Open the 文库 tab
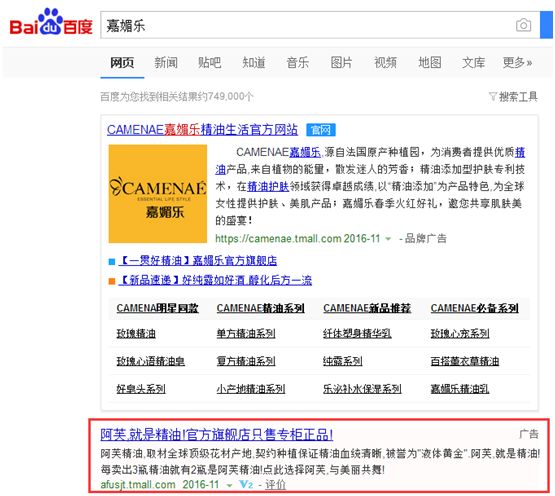 (x=473, y=63)
